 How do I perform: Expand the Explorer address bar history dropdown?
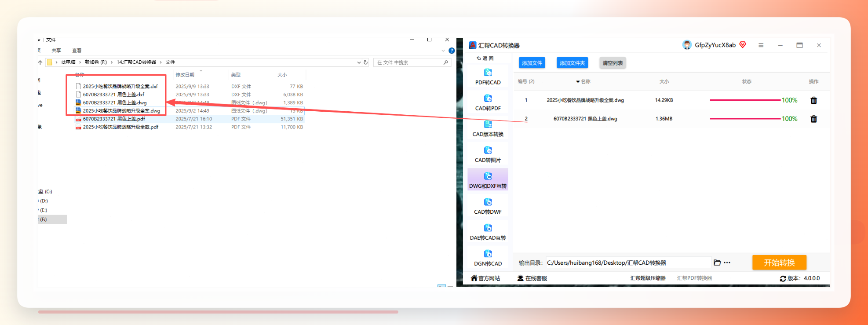(x=359, y=62)
